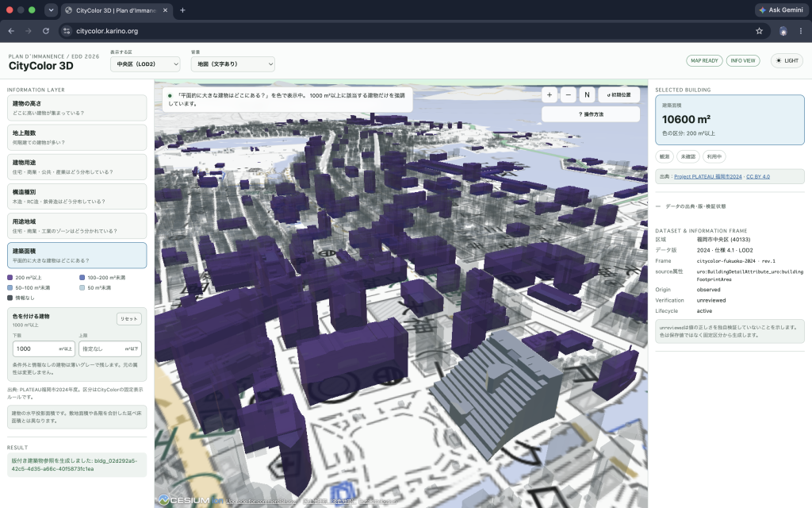Click the 未確認 tag chip
The image size is (812, 508).
pos(688,156)
